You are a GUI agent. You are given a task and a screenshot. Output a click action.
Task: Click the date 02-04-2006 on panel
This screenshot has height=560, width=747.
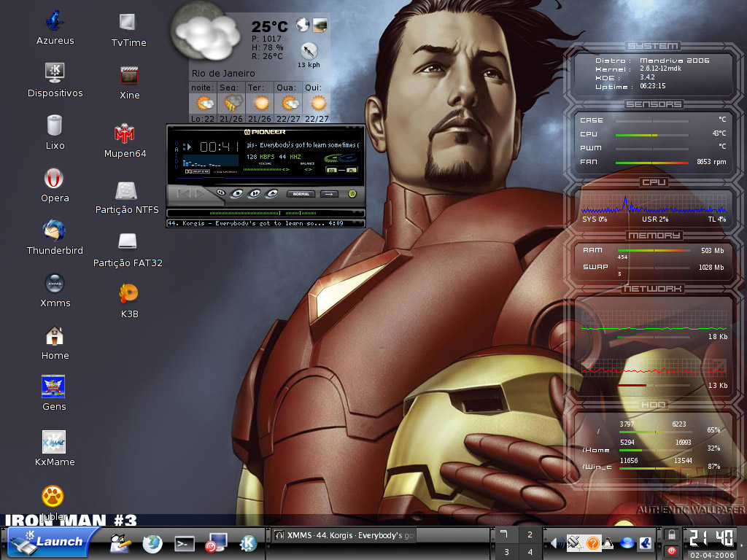[x=712, y=555]
